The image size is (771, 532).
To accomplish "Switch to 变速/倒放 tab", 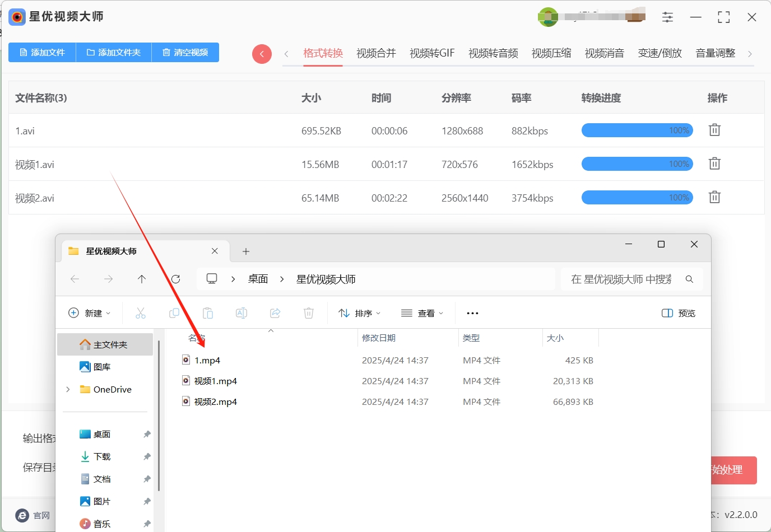I will (660, 53).
